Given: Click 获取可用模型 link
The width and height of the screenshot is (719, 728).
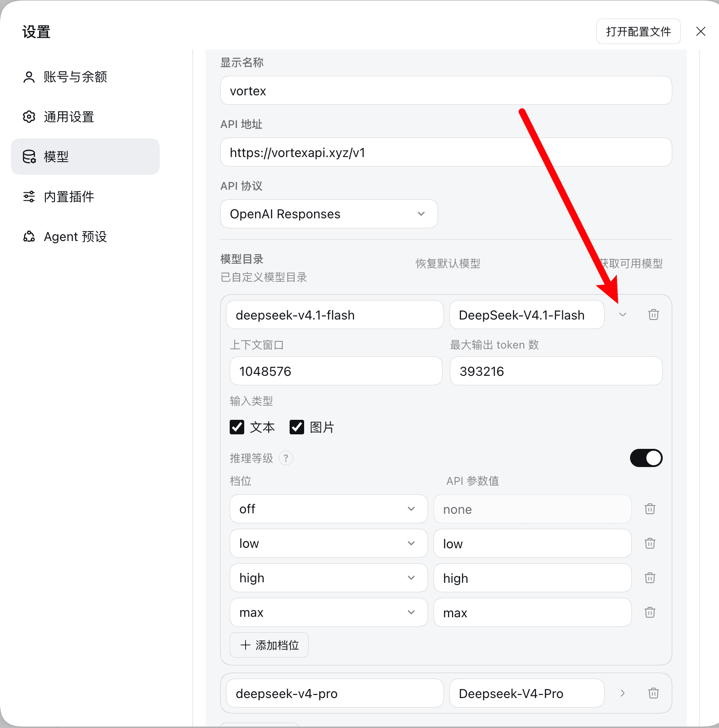Looking at the screenshot, I should click(x=630, y=264).
